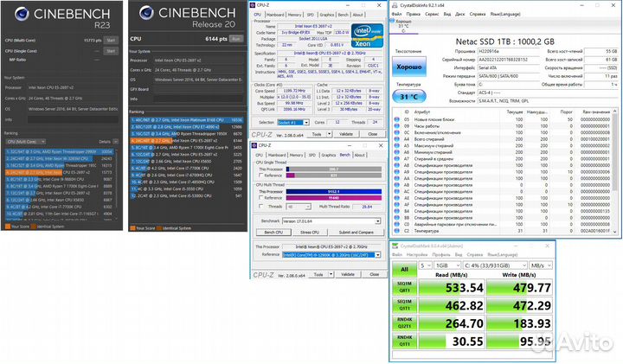Click Start for CPU (Multi Core) in Cinebench R23
Image resolution: width=623 pixels, height=364 pixels.
[111, 40]
